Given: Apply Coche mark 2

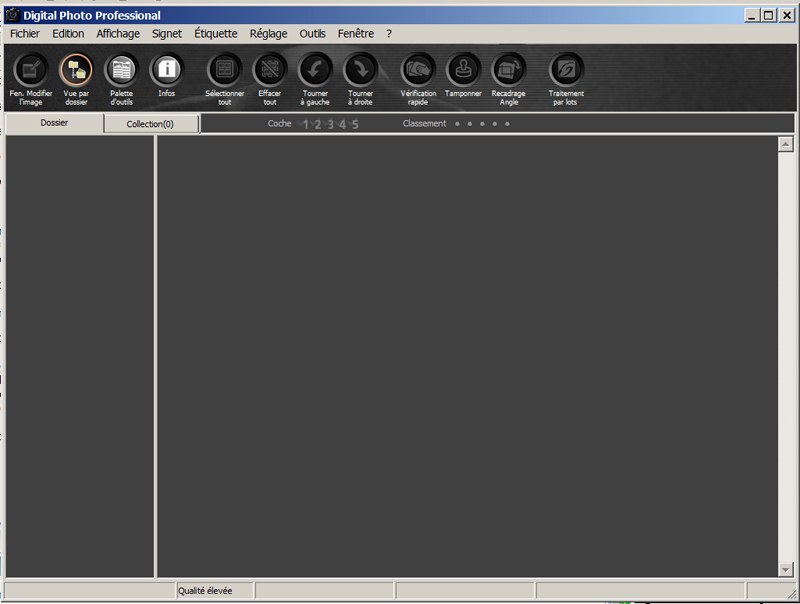Looking at the screenshot, I should (317, 124).
